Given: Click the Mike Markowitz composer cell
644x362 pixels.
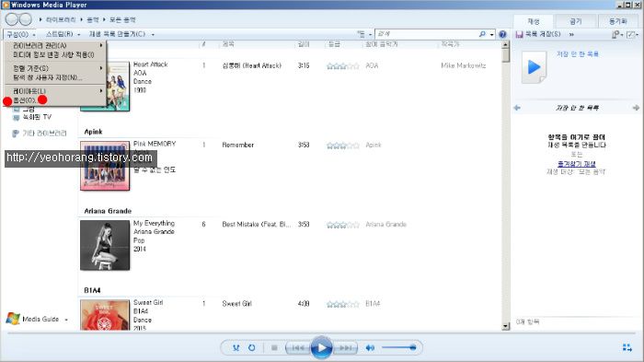Looking at the screenshot, I should [x=464, y=65].
